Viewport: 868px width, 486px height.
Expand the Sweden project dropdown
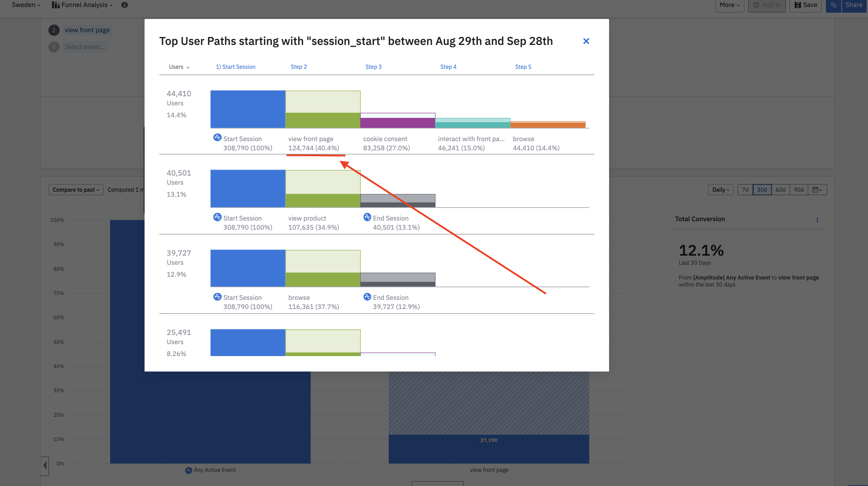tap(26, 5)
